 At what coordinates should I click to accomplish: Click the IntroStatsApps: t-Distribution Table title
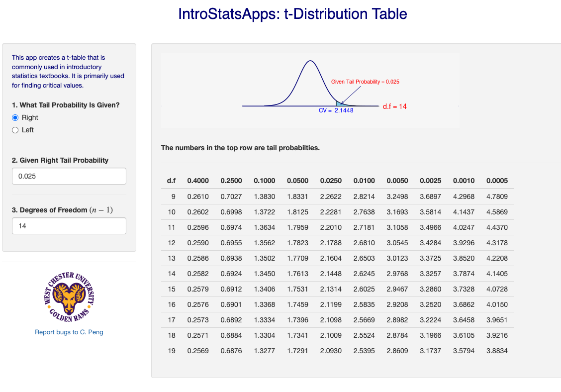click(x=292, y=14)
